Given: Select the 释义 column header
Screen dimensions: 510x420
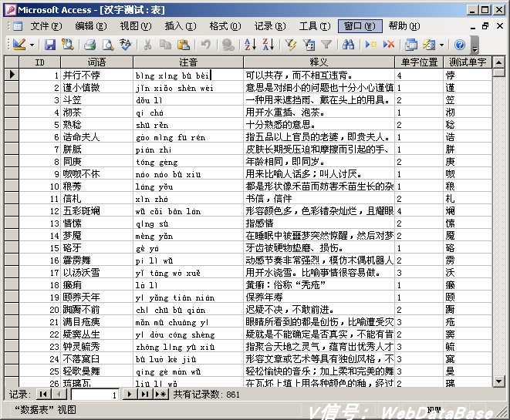Looking at the screenshot, I should click(319, 62).
